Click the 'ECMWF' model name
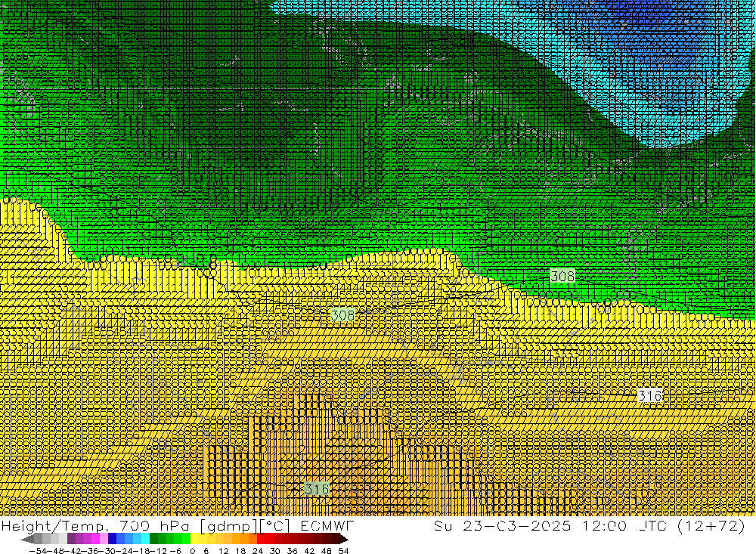 pos(327,525)
